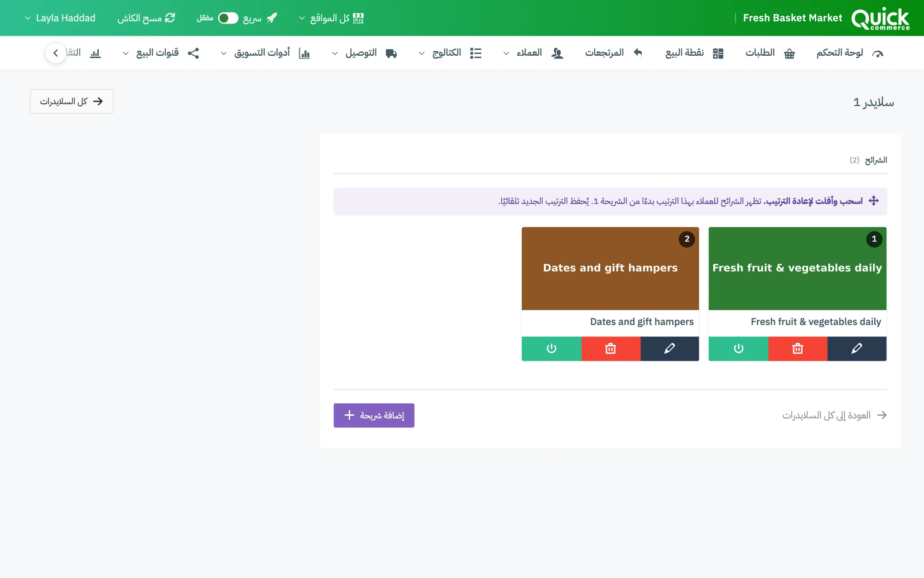Click the 'Dates and gift hampers' caption text
924x578 pixels.
642,322
